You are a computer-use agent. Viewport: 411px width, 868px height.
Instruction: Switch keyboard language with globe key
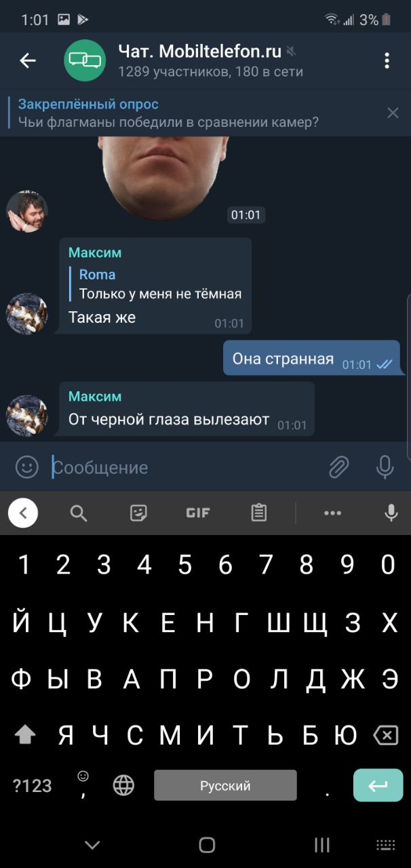click(123, 786)
